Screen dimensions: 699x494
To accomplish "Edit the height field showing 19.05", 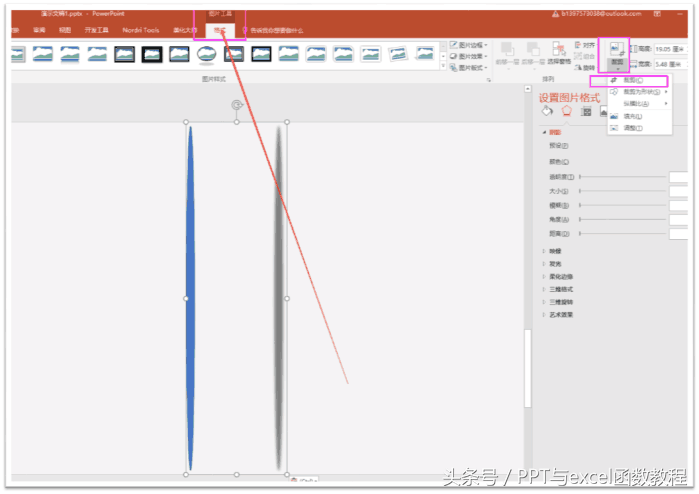I will click(670, 49).
